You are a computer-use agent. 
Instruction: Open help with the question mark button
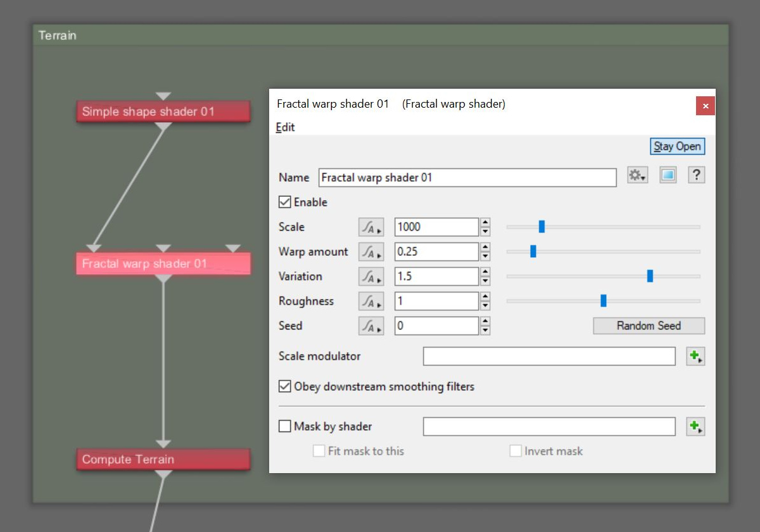coord(696,175)
